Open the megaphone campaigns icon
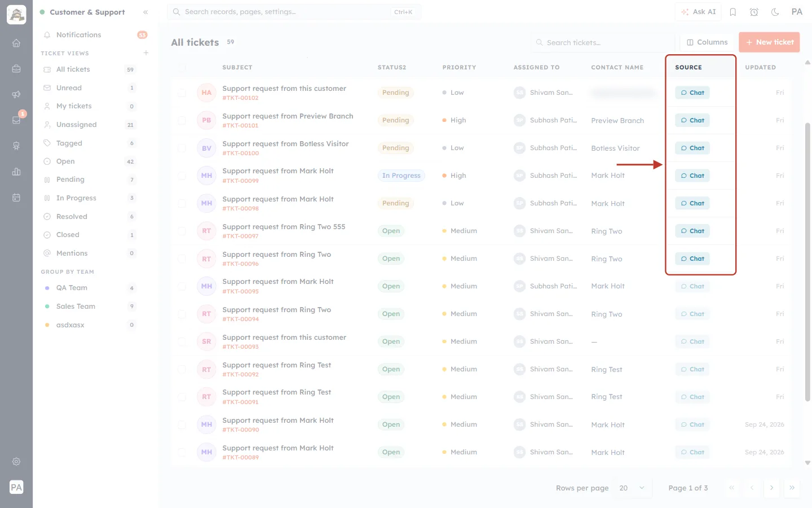 click(x=16, y=94)
